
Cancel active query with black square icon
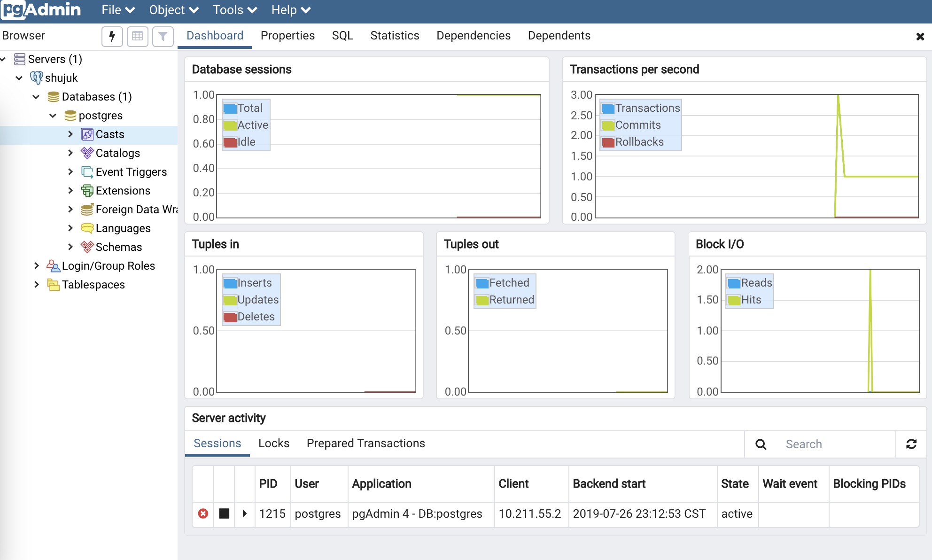(x=224, y=513)
